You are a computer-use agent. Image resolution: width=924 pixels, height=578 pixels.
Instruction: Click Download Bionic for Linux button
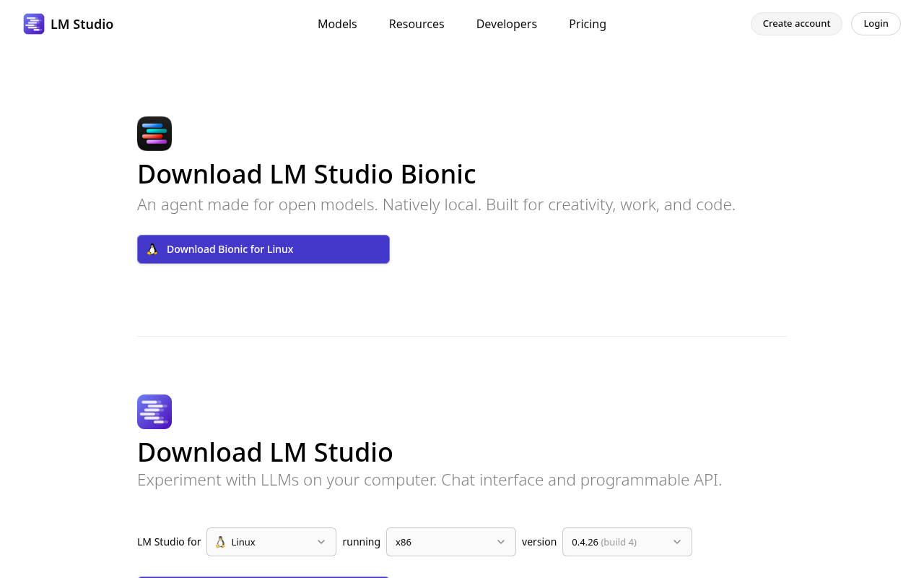pos(263,249)
